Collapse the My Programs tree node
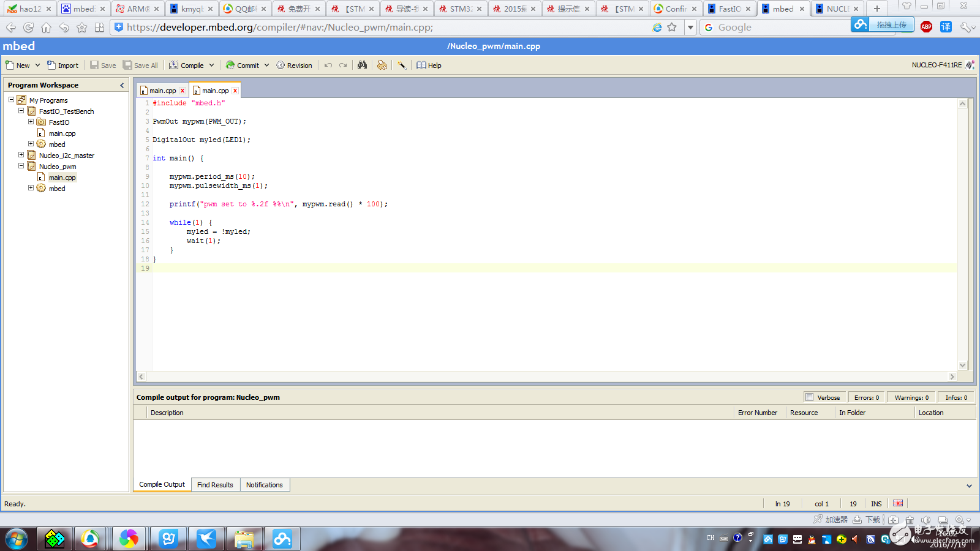 point(11,100)
